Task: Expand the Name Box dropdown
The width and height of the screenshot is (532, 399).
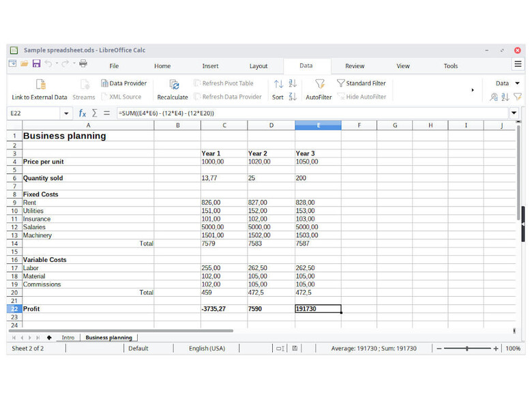Action: click(66, 113)
